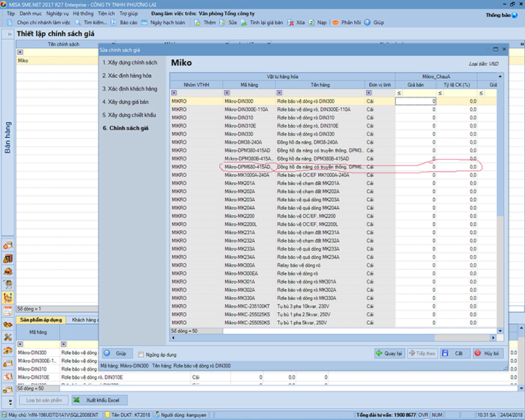Image resolution: width=525 pixels, height=420 pixels.
Task: Open the Tiện ích menu
Action: (106, 13)
